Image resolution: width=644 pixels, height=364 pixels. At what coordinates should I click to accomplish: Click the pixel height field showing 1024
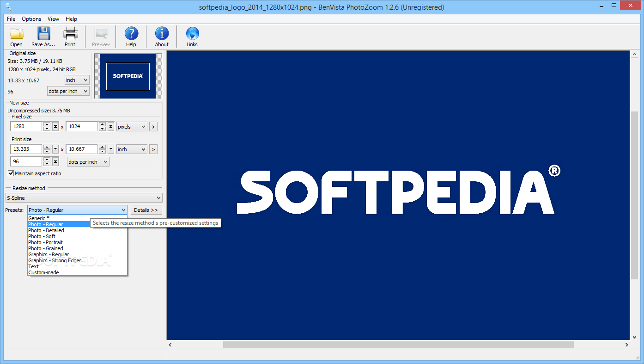[82, 126]
